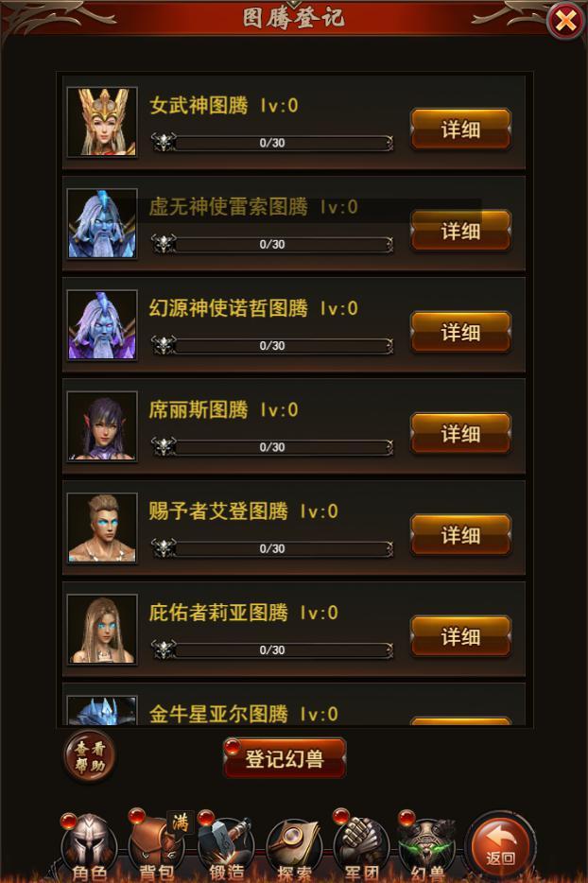588x883 pixels.
Task: Open the 查看帮助 help round icon
Action: (90, 755)
